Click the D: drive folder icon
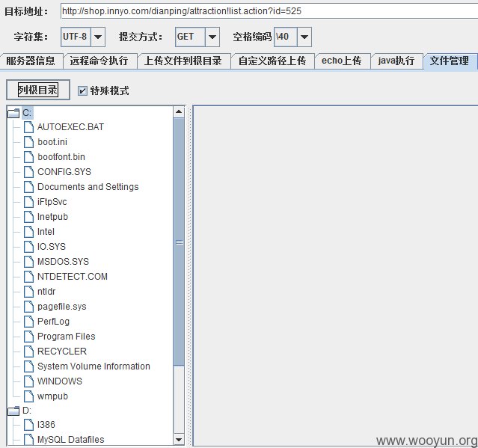The image size is (478, 448). click(13, 411)
